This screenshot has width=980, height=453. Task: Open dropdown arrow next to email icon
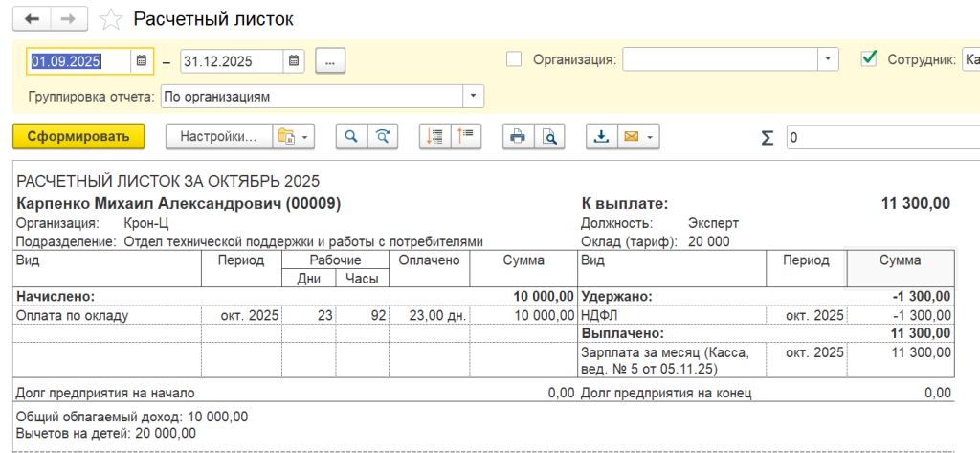pyautogui.click(x=651, y=136)
